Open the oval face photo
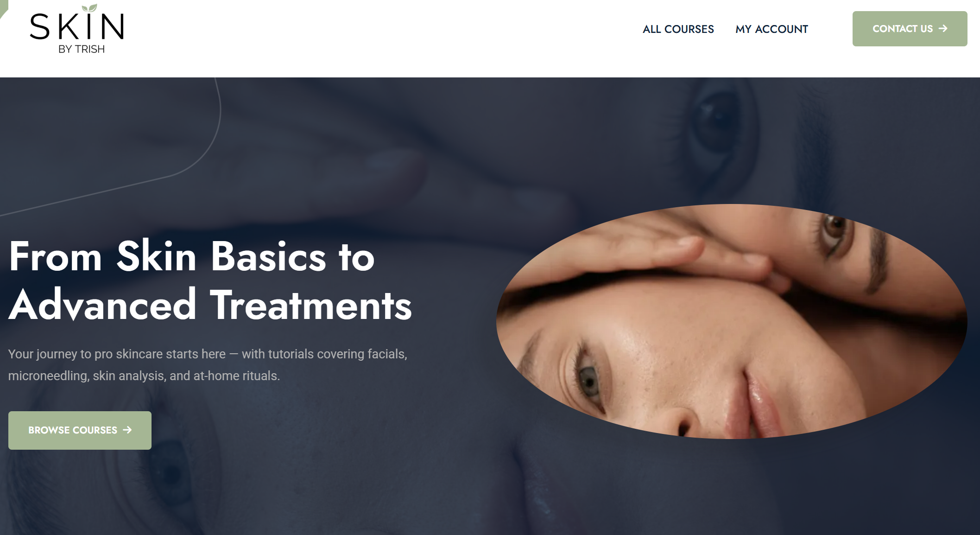This screenshot has height=535, width=980. tap(732, 321)
